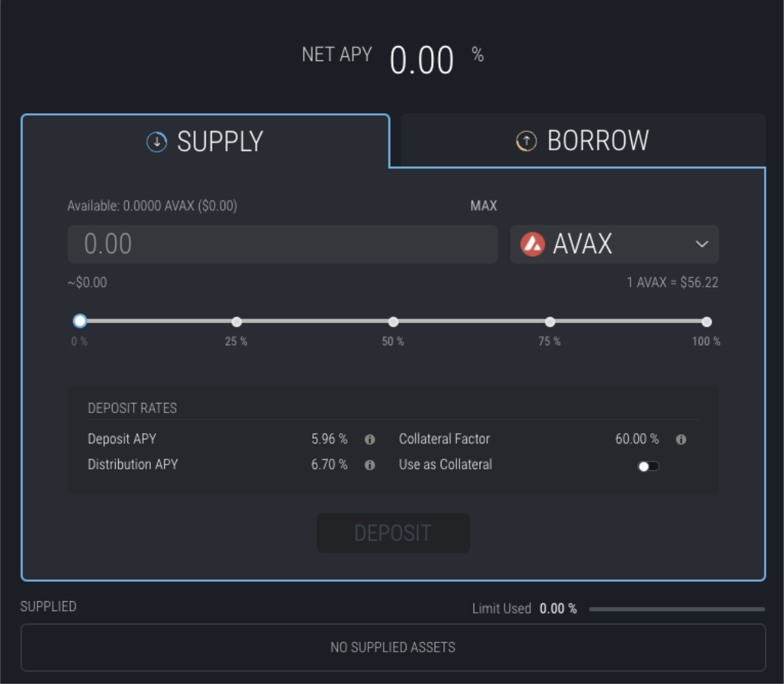This screenshot has height=684, width=784.
Task: Click the token dropdown chevron arrow
Action: pos(701,245)
